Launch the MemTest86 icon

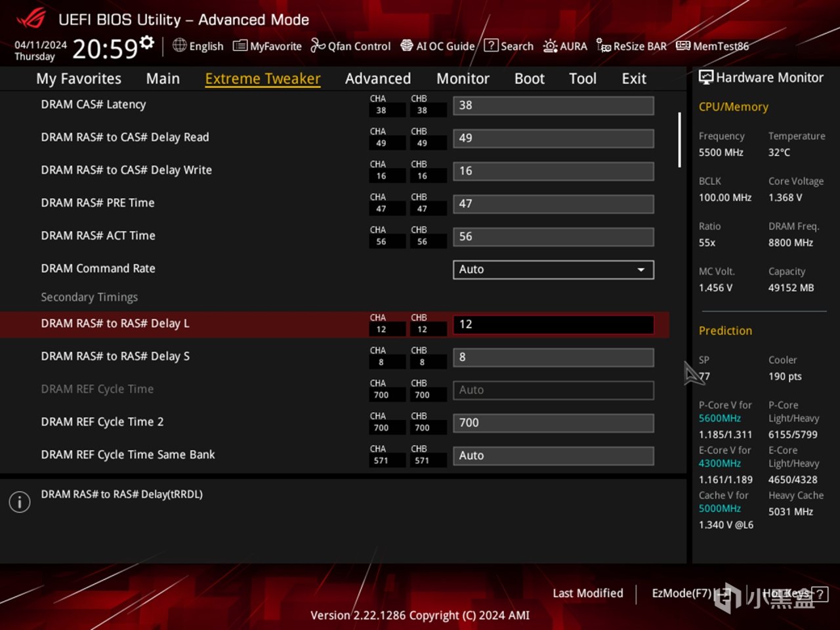pos(683,45)
